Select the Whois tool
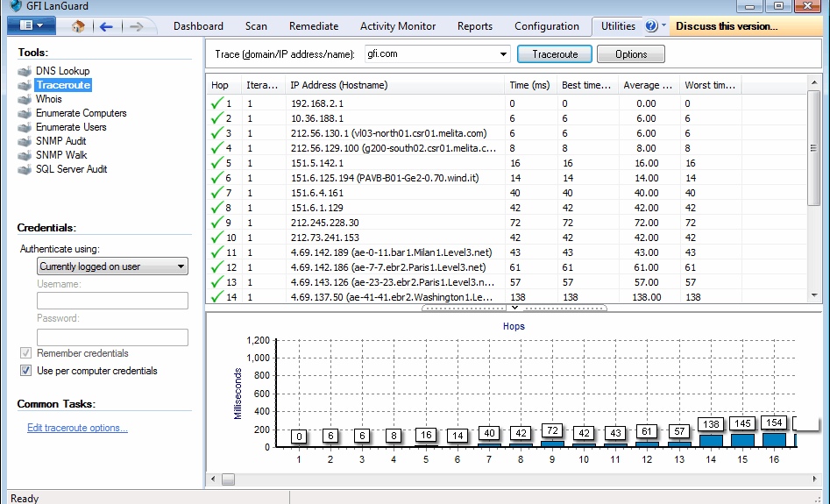The image size is (830, 504). point(49,99)
